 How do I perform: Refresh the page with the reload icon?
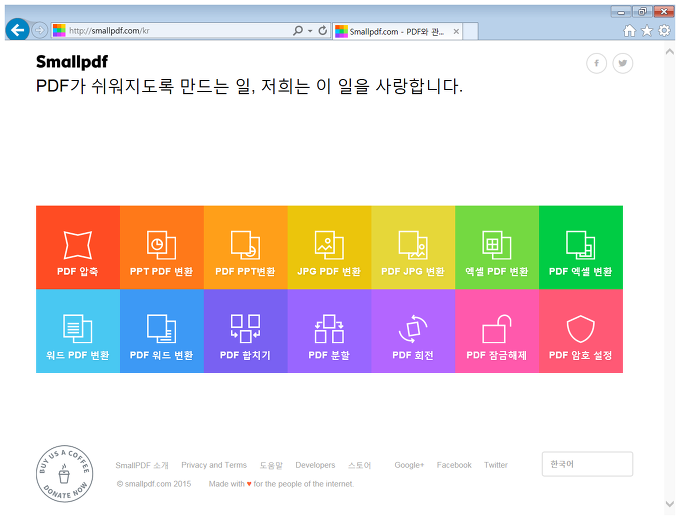(x=323, y=31)
